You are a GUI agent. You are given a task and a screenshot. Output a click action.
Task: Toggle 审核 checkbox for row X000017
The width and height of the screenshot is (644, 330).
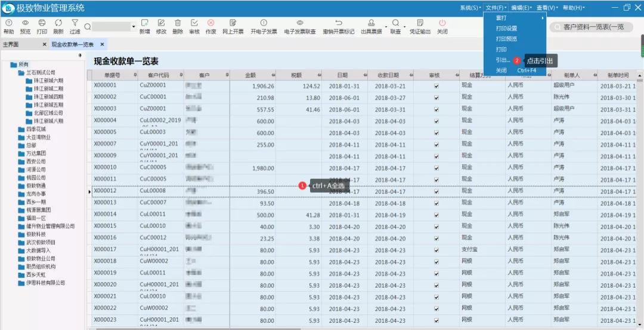coord(436,251)
